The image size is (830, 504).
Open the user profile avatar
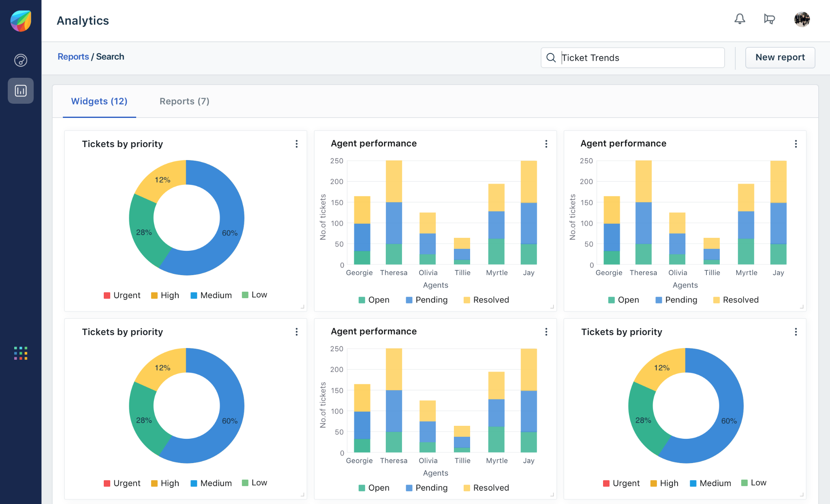802,19
